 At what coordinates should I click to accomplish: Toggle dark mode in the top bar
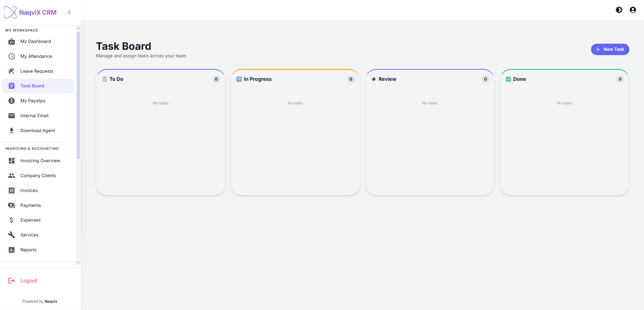[619, 10]
